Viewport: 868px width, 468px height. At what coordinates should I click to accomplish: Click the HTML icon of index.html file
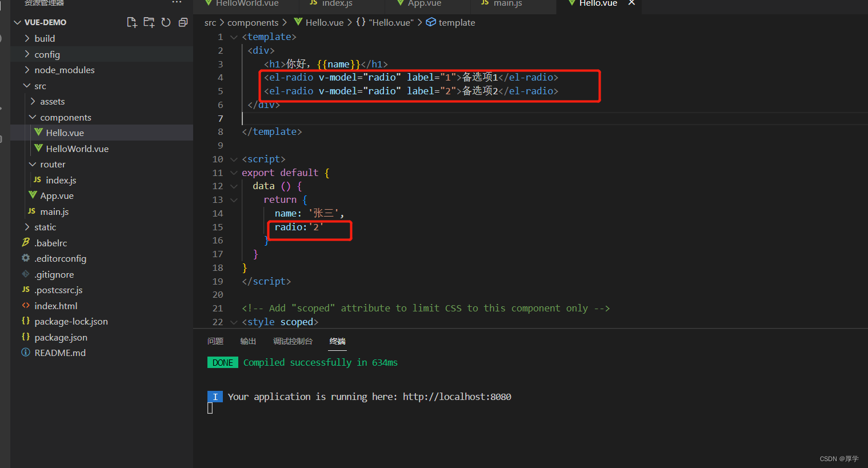point(26,305)
